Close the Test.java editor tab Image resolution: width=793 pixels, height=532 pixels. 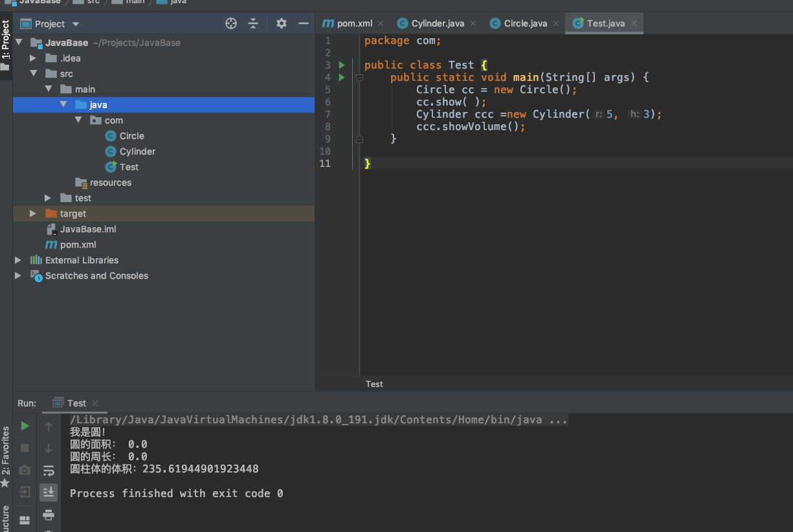[x=634, y=24]
